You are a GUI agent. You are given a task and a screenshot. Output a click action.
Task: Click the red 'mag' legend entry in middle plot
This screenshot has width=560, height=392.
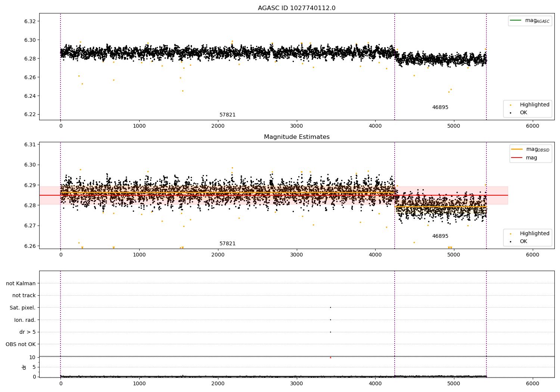[524, 158]
